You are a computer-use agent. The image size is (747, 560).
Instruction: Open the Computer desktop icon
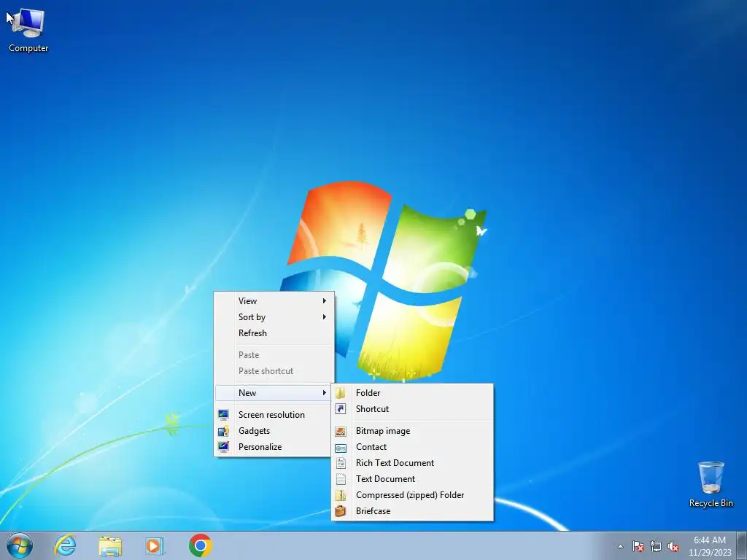(x=28, y=29)
